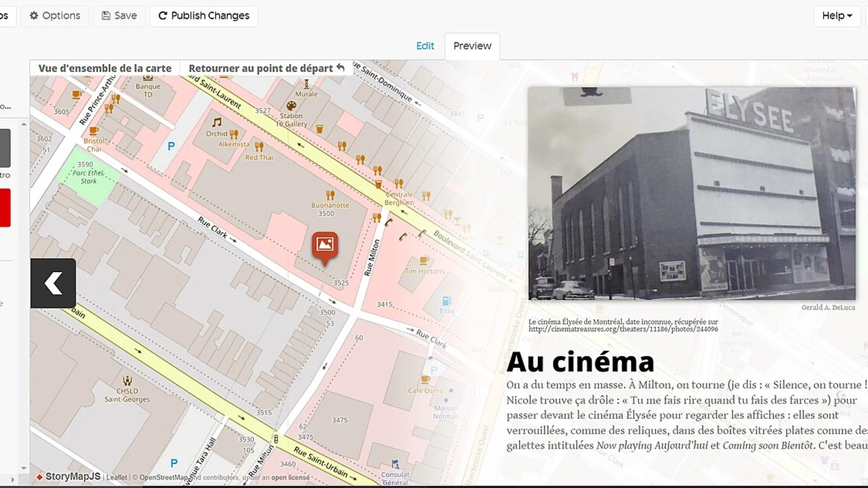Expand the Help dropdown
Screen dimensions: 868x488
[x=837, y=16]
